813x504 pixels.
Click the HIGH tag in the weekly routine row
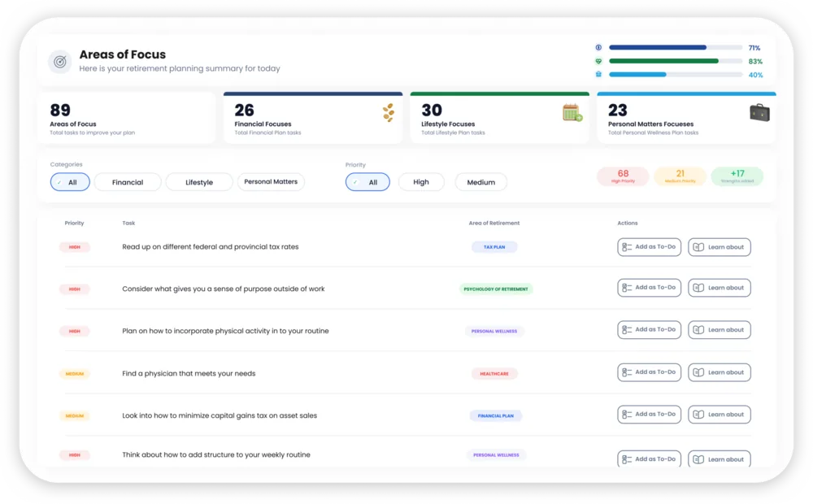[75, 454]
